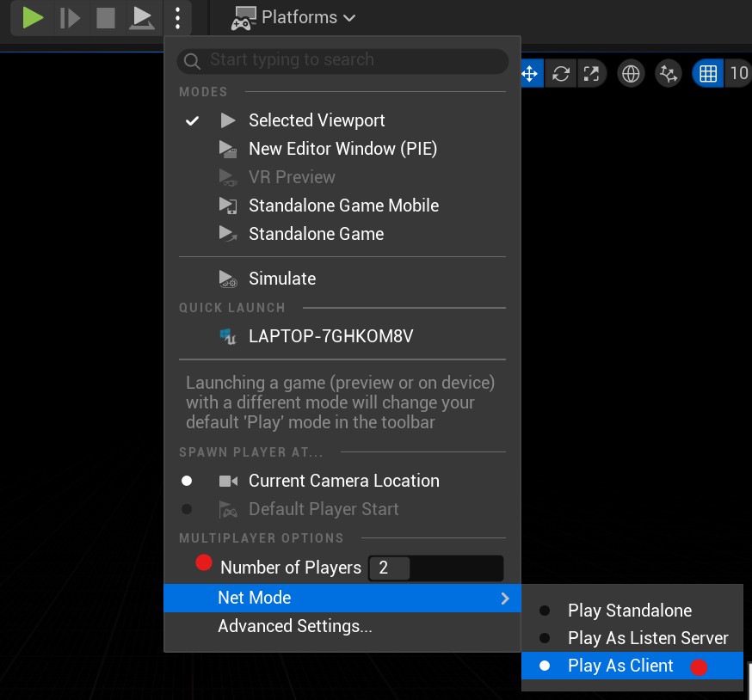Select Standalone Game mode

[342, 234]
